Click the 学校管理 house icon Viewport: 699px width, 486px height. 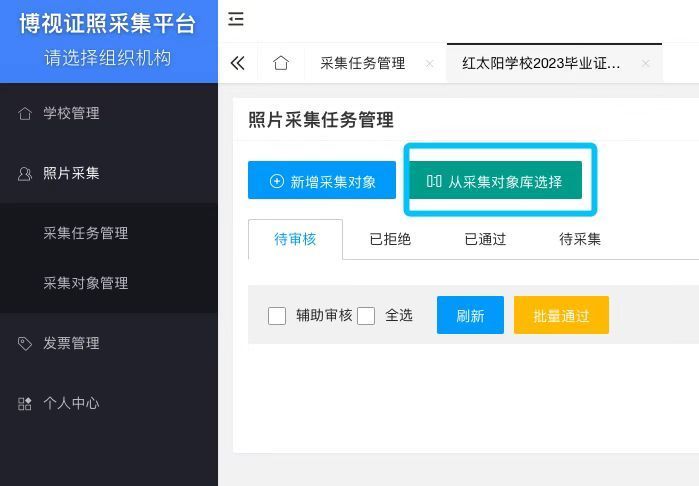point(25,113)
